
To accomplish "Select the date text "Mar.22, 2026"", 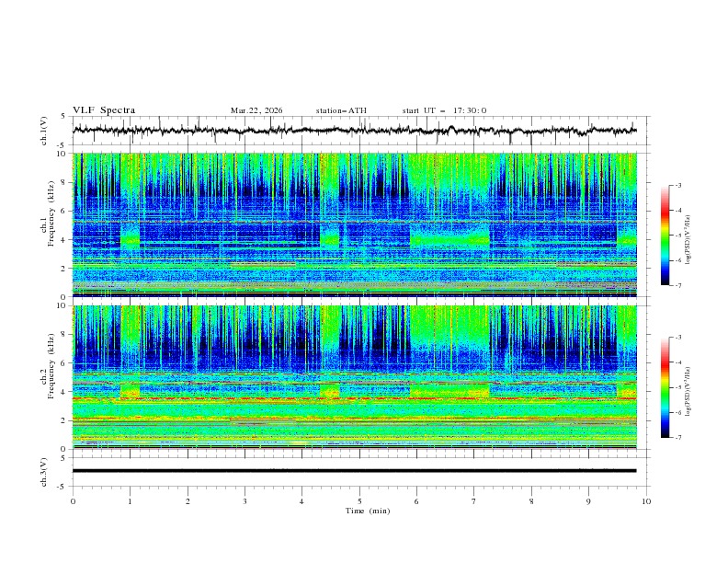I will pos(256,110).
